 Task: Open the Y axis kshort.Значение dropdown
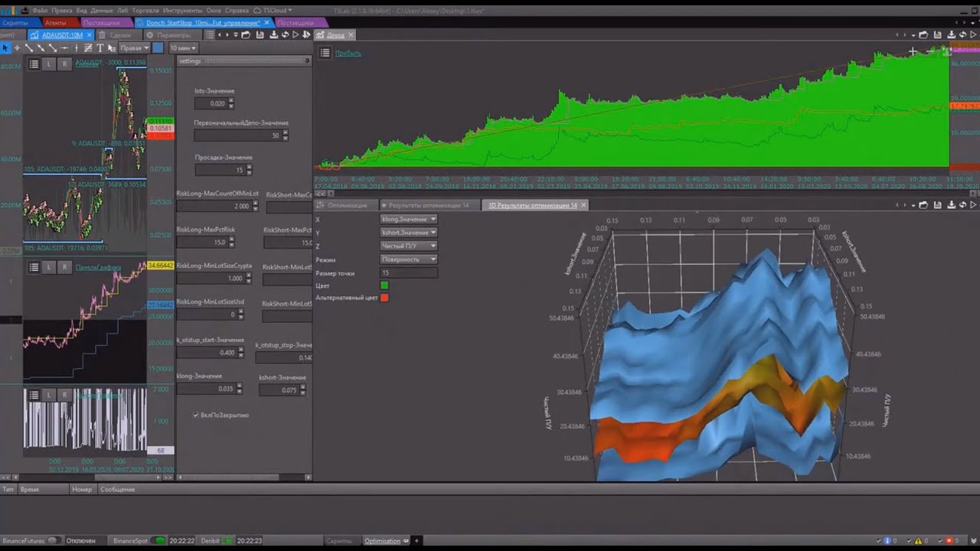(409, 233)
